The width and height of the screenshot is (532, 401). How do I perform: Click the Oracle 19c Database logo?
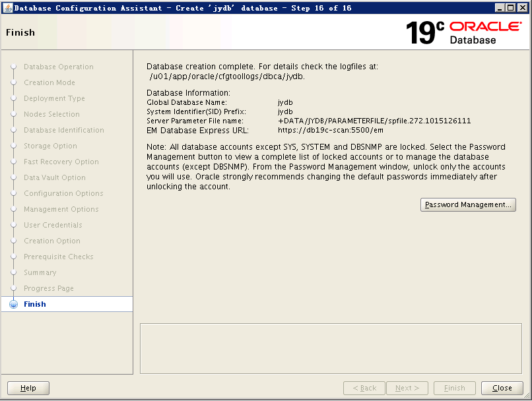click(463, 32)
